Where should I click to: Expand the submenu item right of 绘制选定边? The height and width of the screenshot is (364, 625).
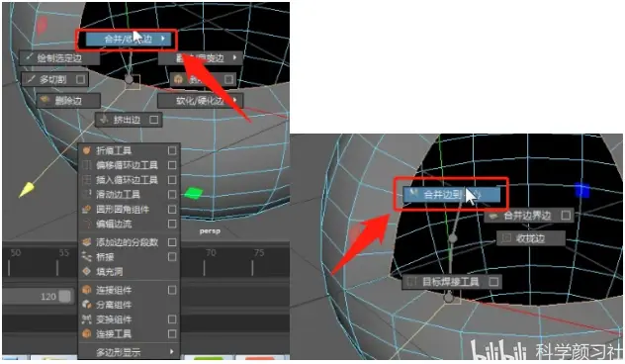click(201, 58)
